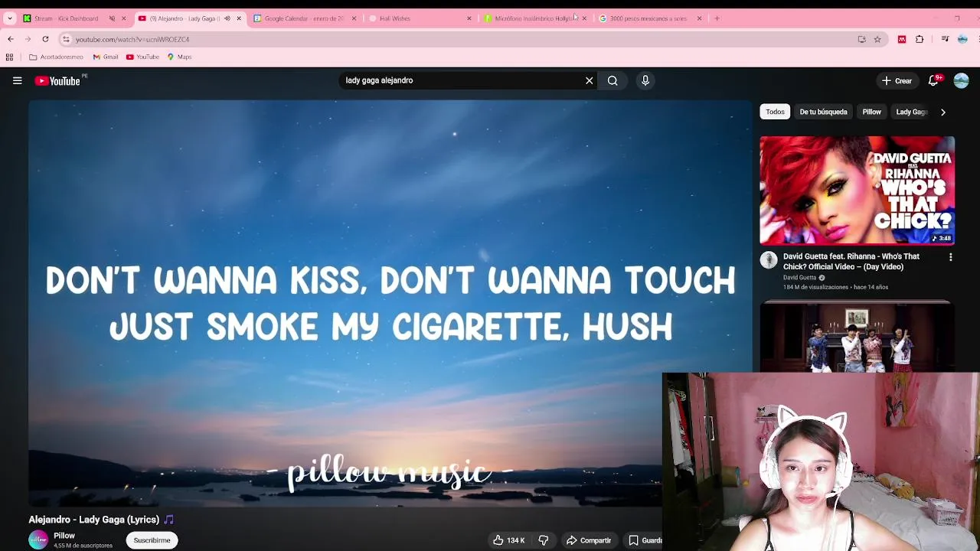Open options menu for Who's That Chick video
Viewport: 980px width, 551px height.
coord(951,258)
